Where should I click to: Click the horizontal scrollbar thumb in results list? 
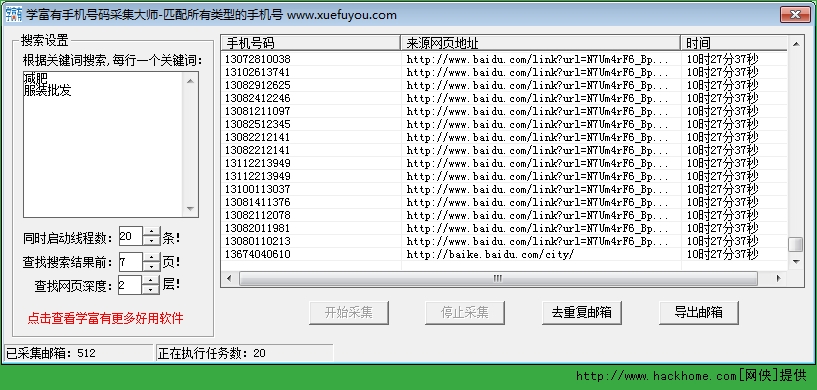(x=498, y=278)
